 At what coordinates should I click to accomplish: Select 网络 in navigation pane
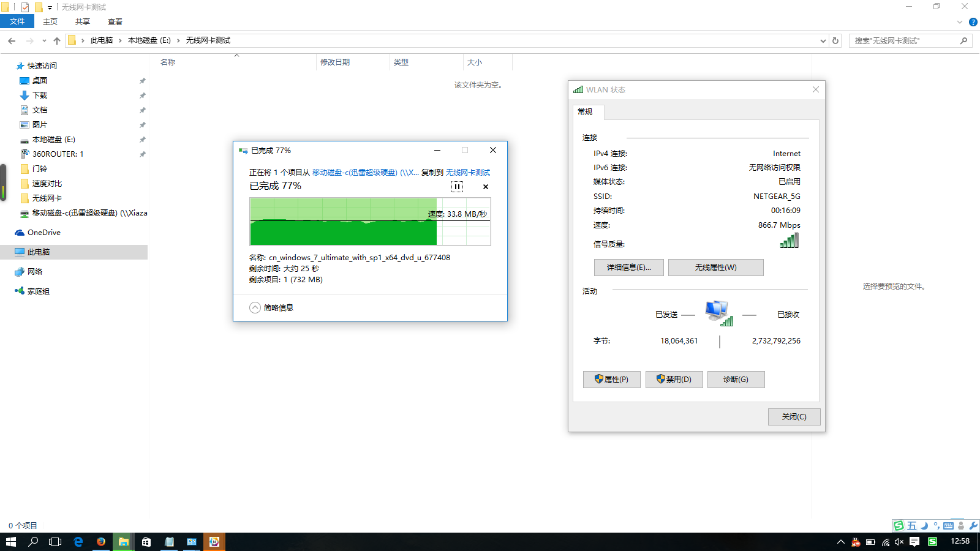coord(35,272)
